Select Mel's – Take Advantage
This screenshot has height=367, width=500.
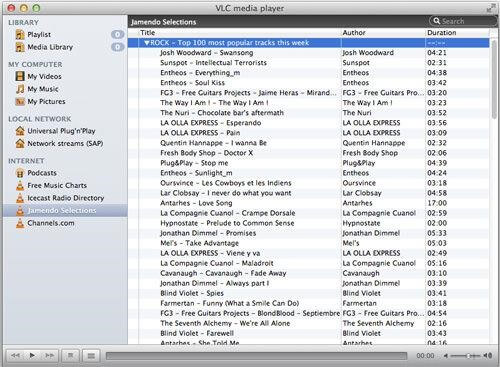point(199,243)
